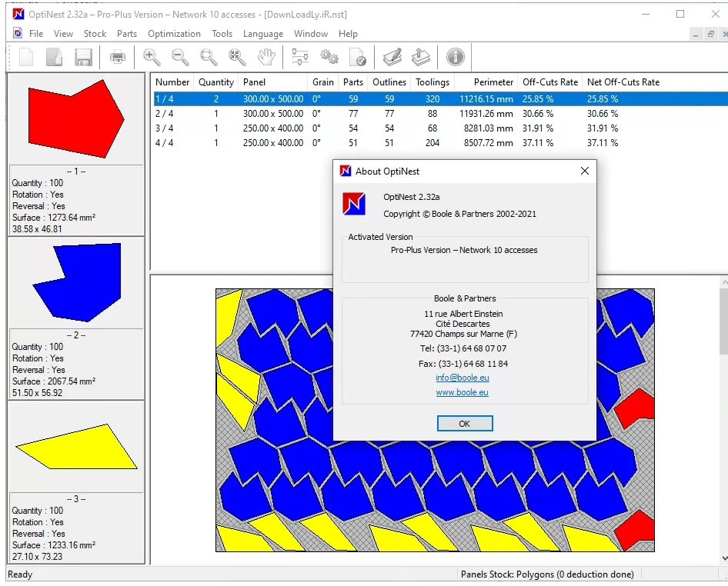
Task: Sort by the Panel column header
Action: pyautogui.click(x=273, y=82)
